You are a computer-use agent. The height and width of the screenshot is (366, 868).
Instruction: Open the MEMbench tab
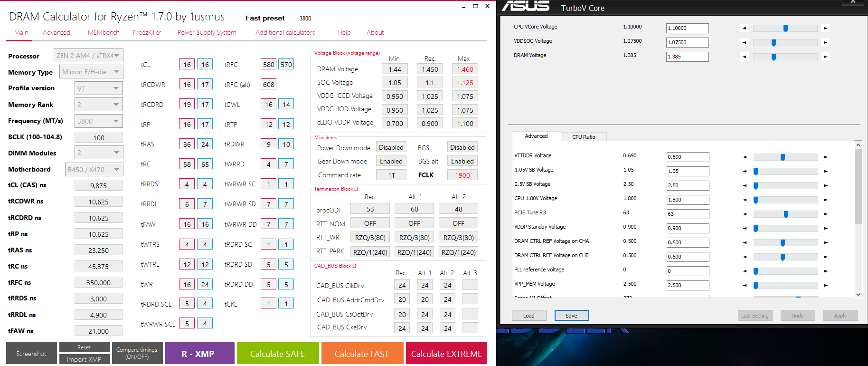click(104, 32)
